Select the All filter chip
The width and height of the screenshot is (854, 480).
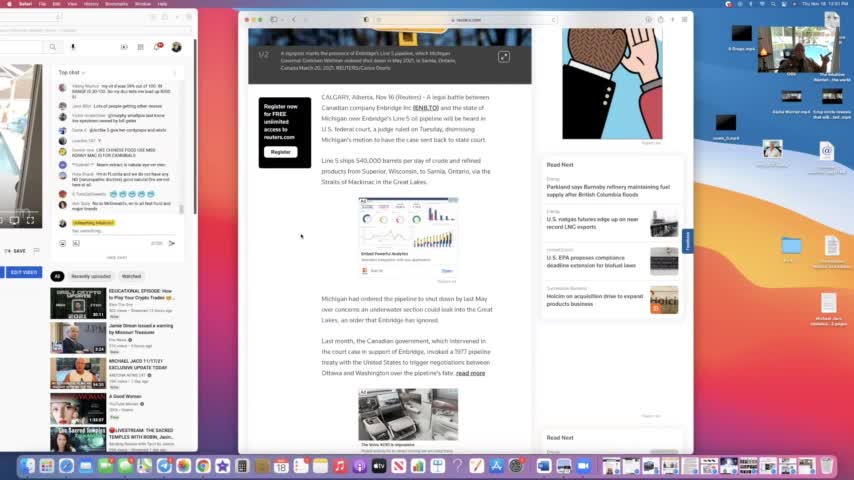57,276
